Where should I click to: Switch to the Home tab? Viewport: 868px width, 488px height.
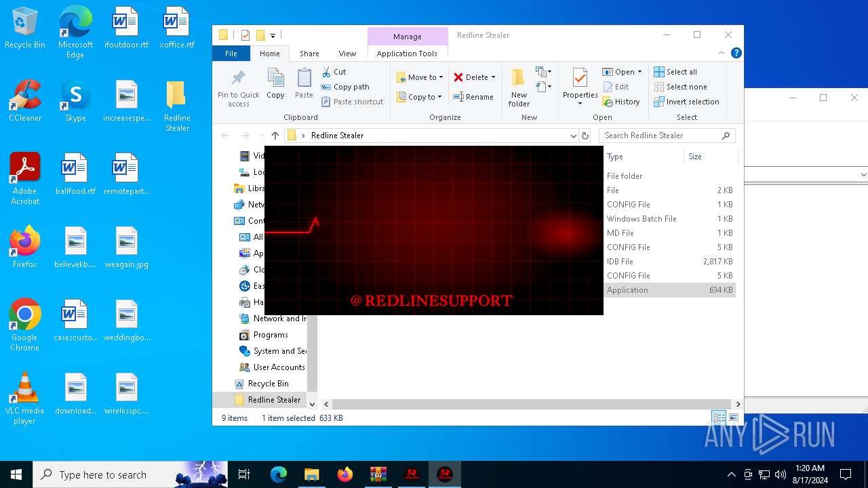click(x=269, y=54)
